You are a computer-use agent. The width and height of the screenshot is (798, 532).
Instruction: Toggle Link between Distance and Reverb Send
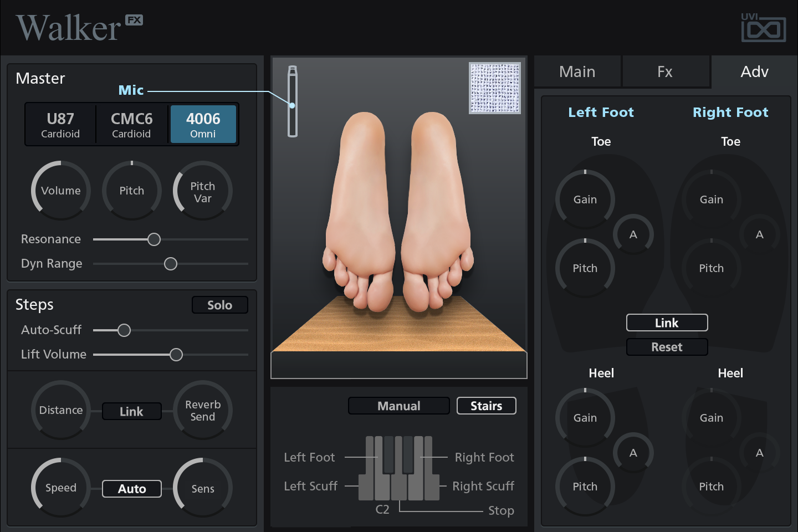pos(131,411)
